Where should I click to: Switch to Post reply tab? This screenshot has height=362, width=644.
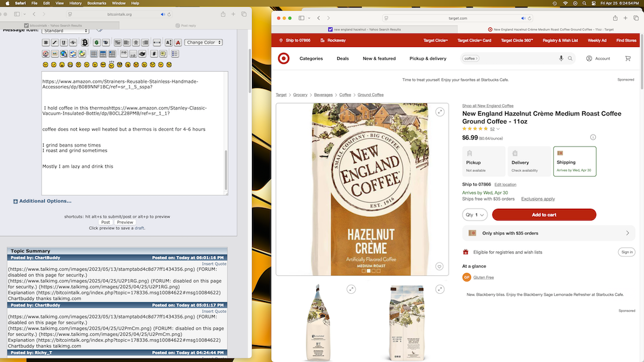point(186,25)
